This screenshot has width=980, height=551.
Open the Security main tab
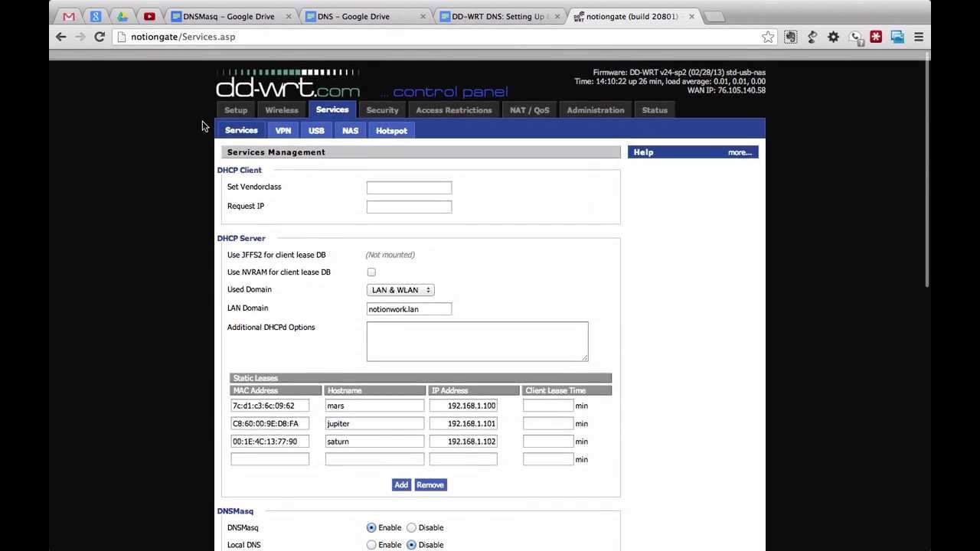pyautogui.click(x=382, y=110)
